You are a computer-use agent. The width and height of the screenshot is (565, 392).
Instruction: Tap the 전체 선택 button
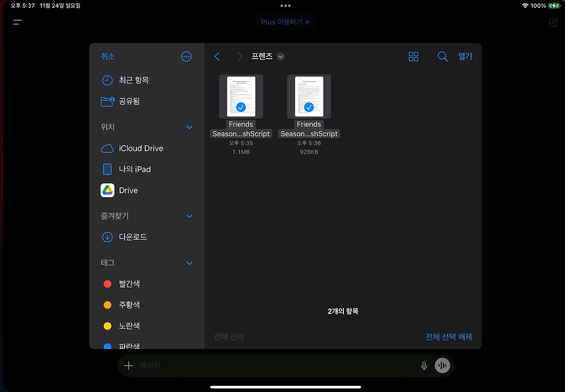229,337
